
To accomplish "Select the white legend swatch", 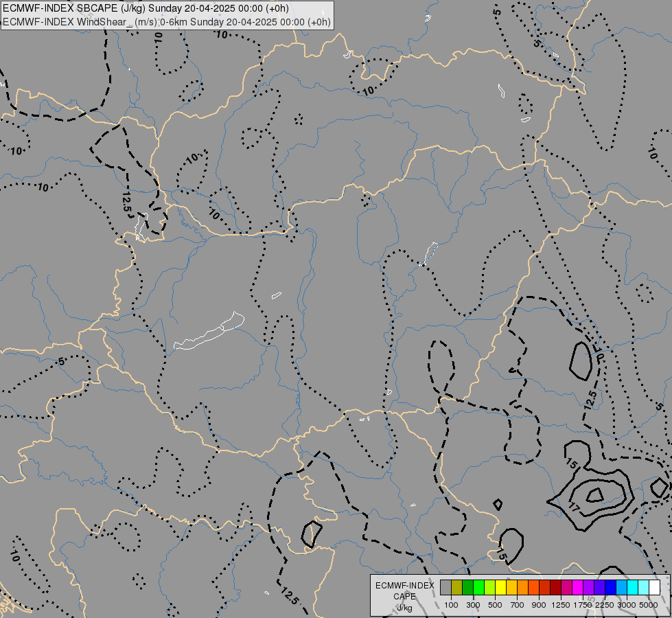I will pyautogui.click(x=654, y=588).
